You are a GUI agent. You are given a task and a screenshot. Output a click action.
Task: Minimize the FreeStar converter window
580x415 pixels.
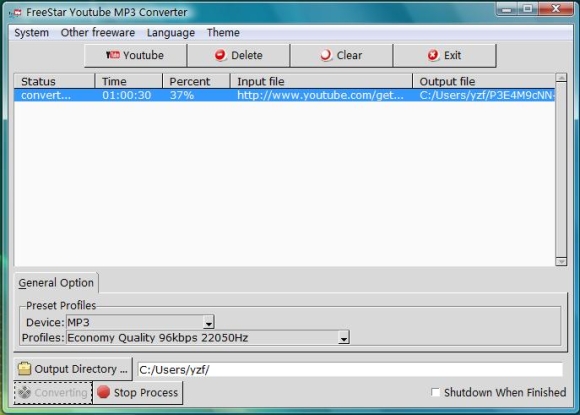(x=507, y=9)
